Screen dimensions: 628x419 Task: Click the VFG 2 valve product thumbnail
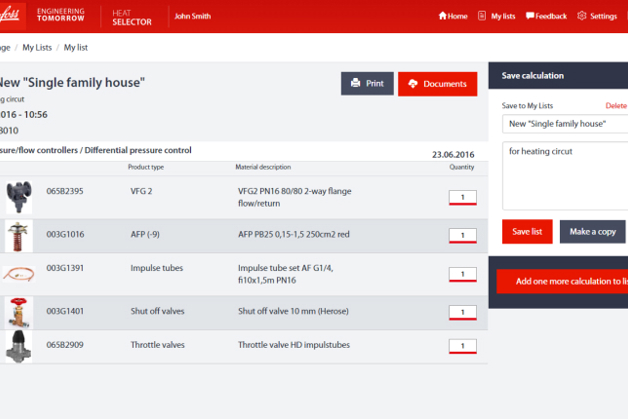[x=19, y=197]
